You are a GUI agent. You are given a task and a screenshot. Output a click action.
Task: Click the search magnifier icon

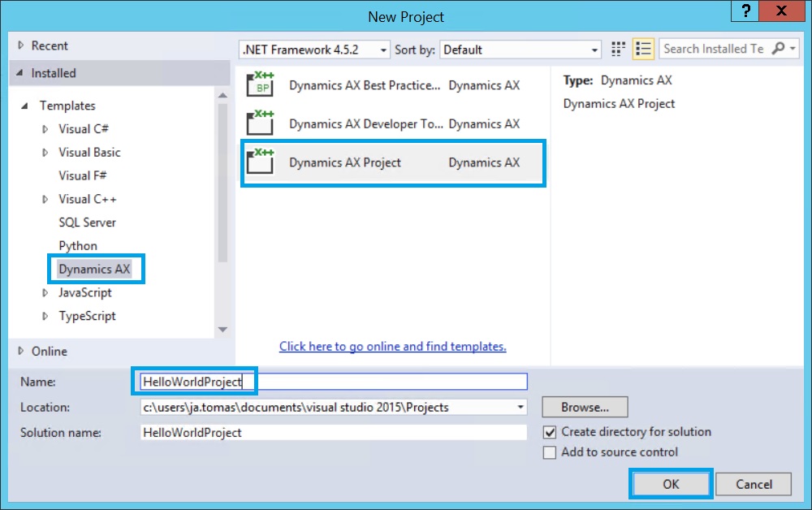778,49
